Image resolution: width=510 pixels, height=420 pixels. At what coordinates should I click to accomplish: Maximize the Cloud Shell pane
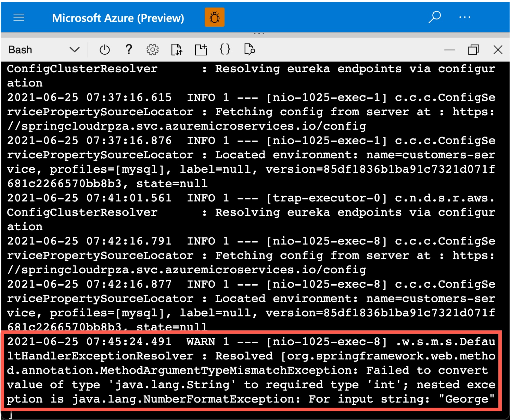473,50
